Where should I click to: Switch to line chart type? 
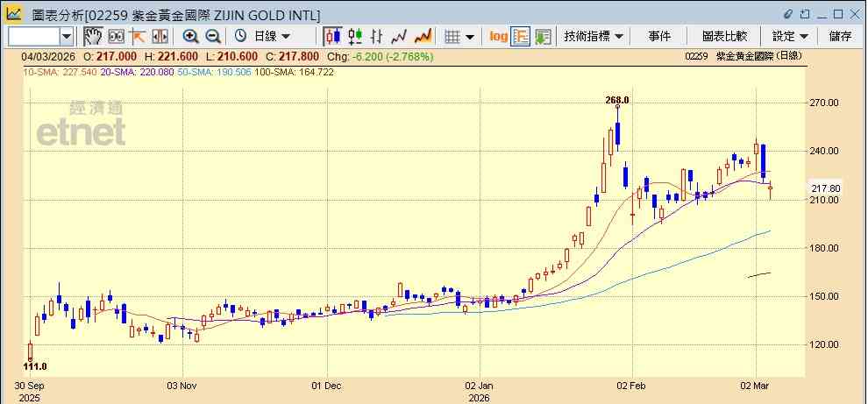pyautogui.click(x=399, y=37)
